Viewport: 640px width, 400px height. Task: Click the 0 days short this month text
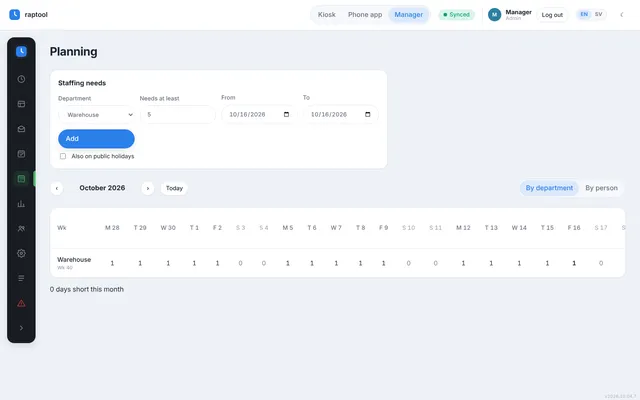pos(87,289)
